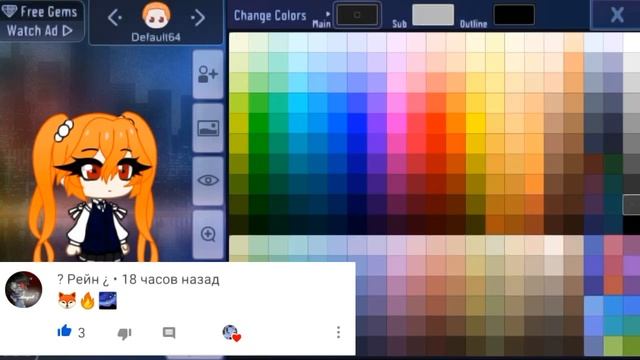Click the '18 часов назад' timestamp
Screen dimensions: 640x360
171,280
